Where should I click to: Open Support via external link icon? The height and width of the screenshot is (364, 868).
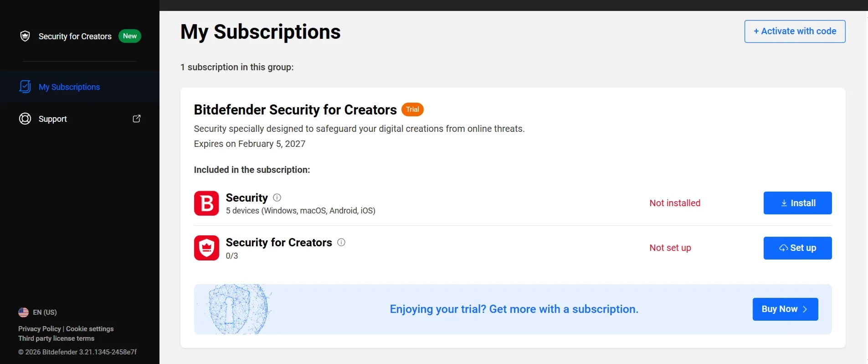click(137, 119)
